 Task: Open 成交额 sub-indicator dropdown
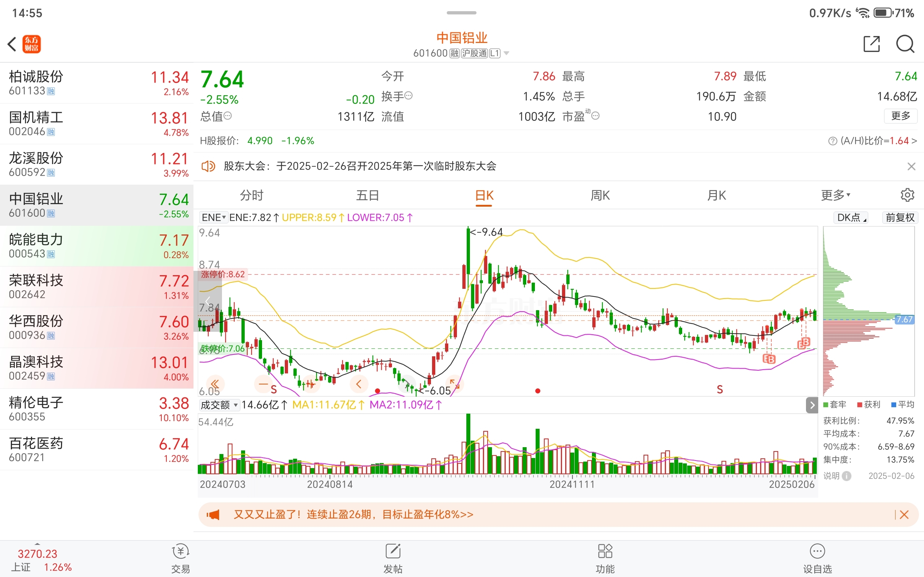[x=219, y=405]
